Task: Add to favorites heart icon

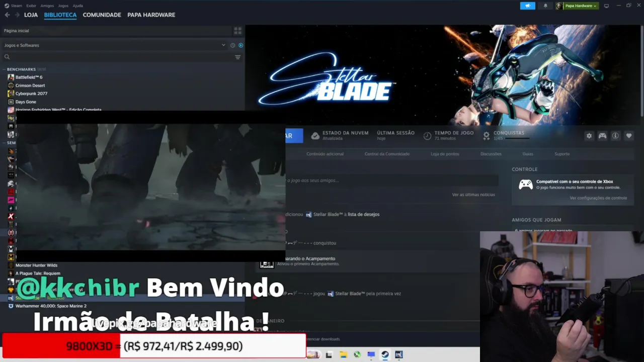Action: [628, 136]
